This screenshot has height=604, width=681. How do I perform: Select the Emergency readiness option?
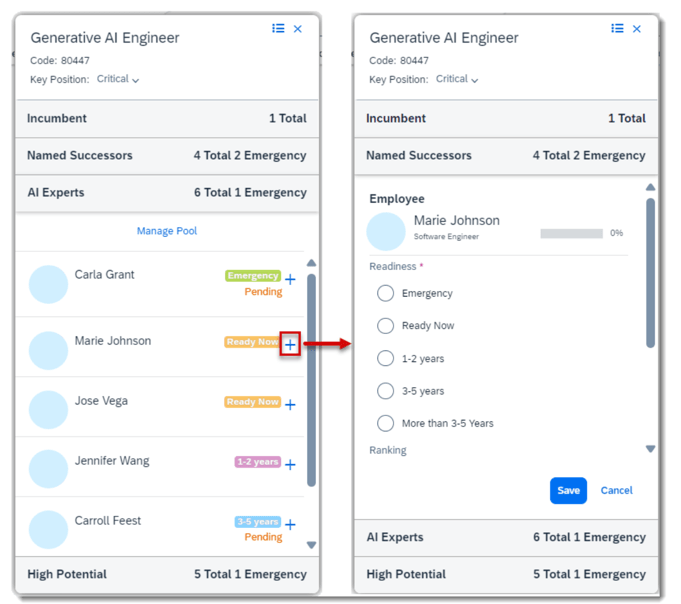(385, 293)
